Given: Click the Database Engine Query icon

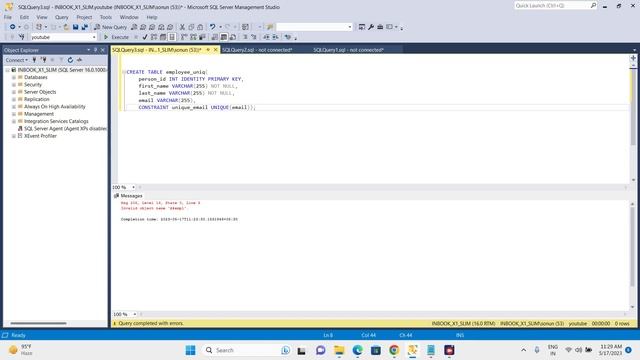Looking at the screenshot, I should tap(134, 27).
